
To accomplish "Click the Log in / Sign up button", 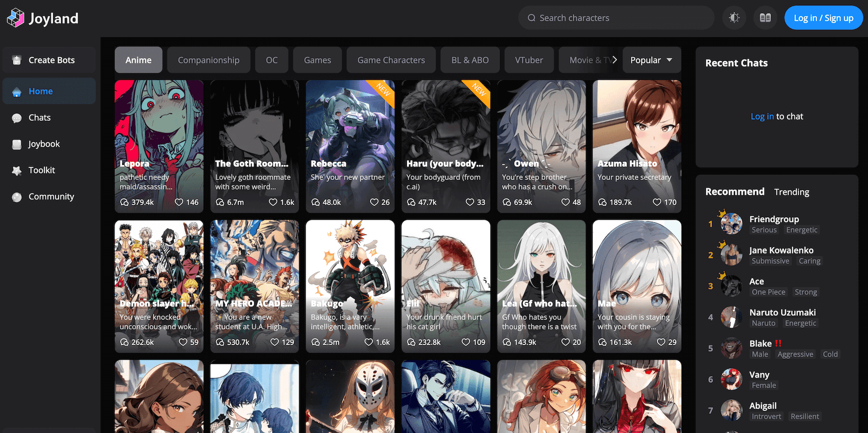I will pos(824,18).
